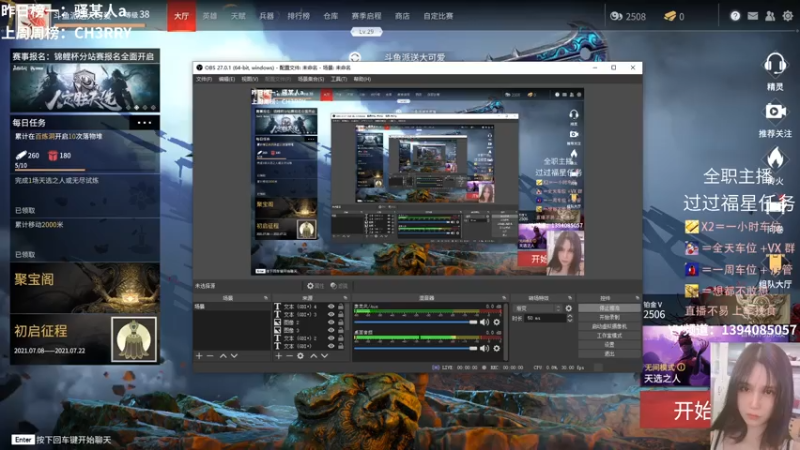
Task: Open the 文件 menu in OBS
Action: coord(204,79)
